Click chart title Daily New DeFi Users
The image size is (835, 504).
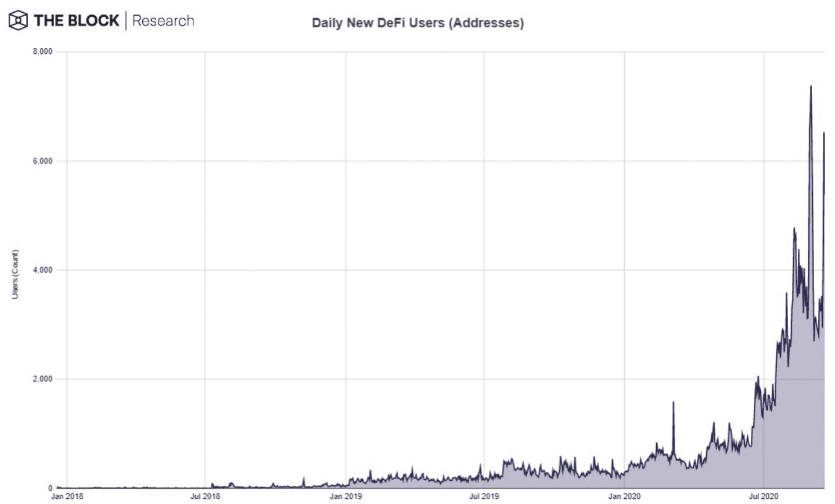click(x=417, y=23)
